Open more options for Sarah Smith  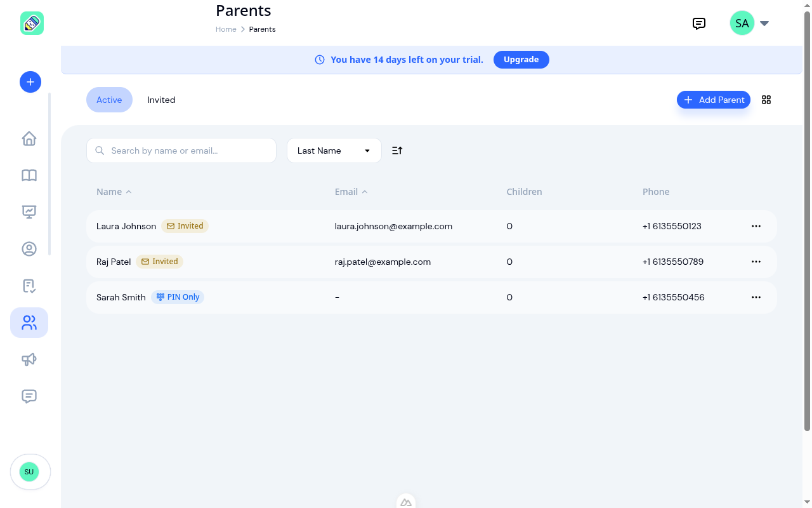[756, 297]
